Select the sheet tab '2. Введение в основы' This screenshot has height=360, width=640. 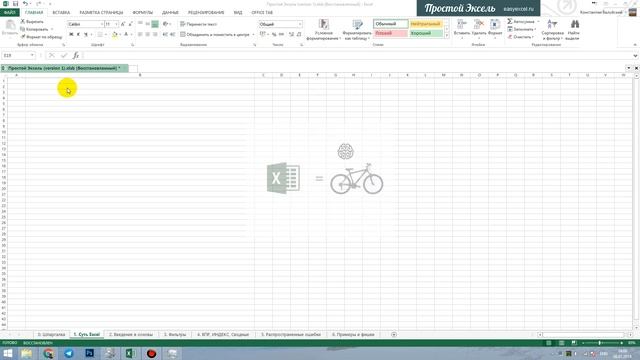pyautogui.click(x=131, y=335)
